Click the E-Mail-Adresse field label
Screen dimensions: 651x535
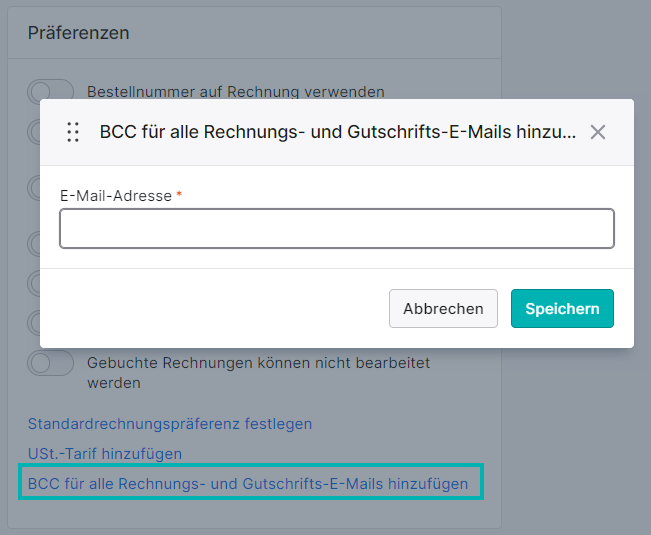116,195
